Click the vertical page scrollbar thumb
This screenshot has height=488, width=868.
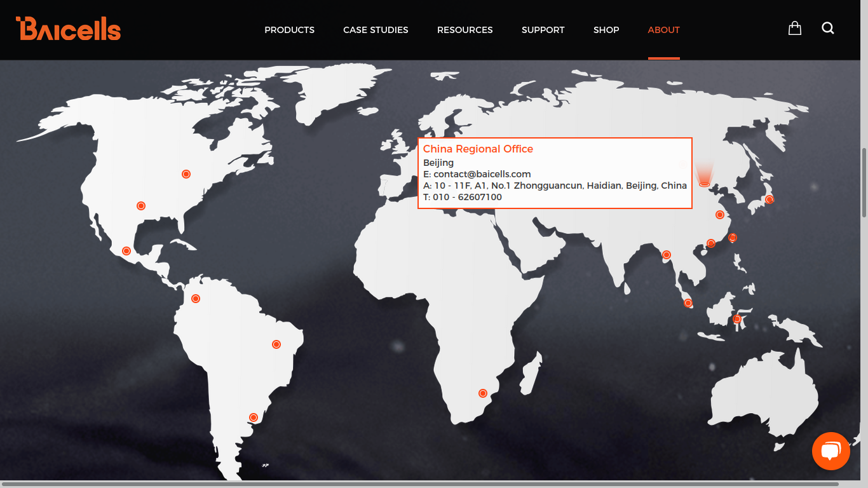point(864,183)
